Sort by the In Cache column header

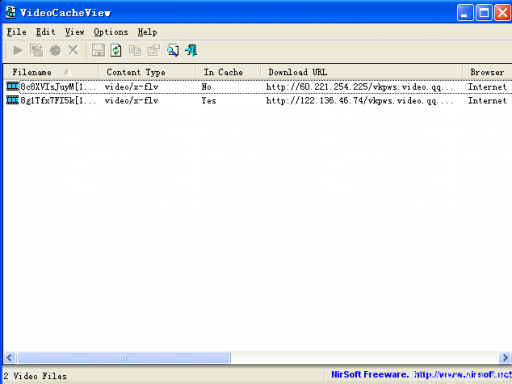(227, 72)
